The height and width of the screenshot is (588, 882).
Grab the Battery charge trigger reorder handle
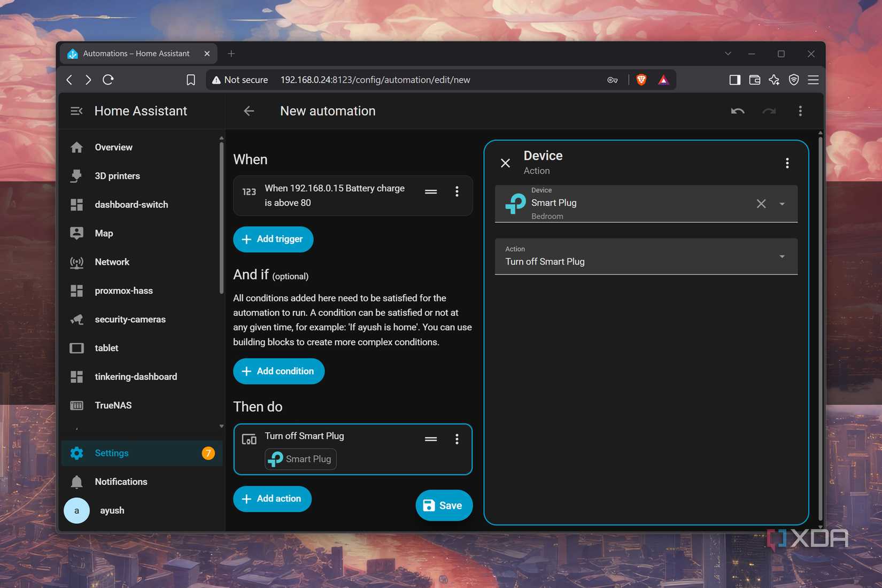pyautogui.click(x=431, y=191)
